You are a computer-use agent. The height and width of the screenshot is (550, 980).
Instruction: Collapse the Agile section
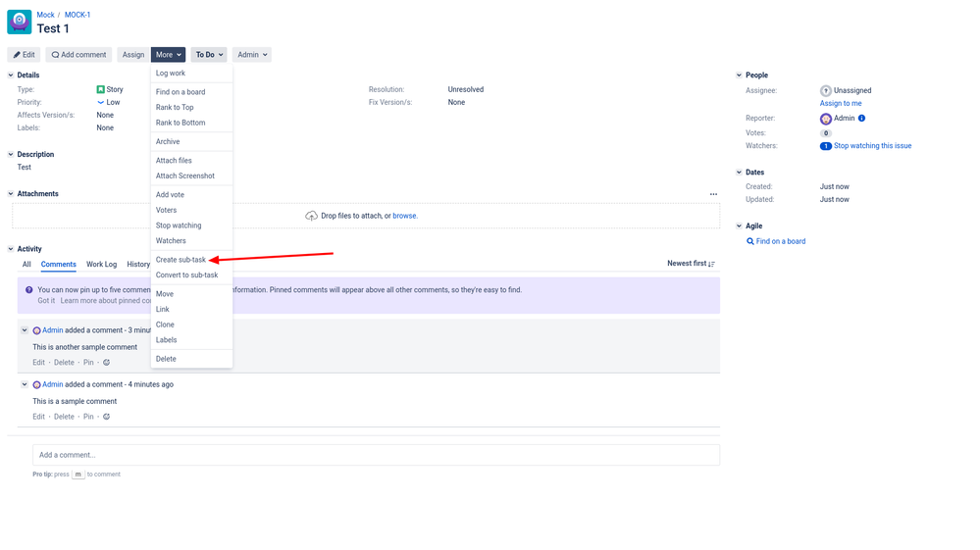click(x=739, y=226)
